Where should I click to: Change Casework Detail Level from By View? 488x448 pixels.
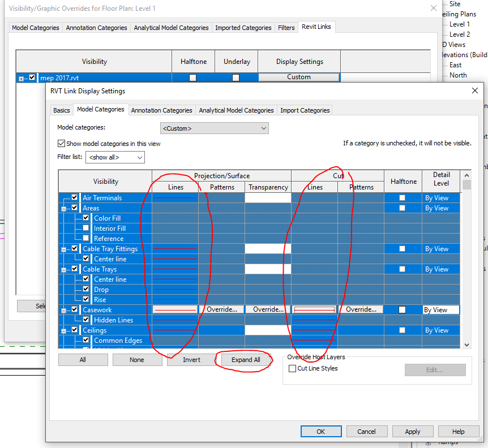[441, 309]
